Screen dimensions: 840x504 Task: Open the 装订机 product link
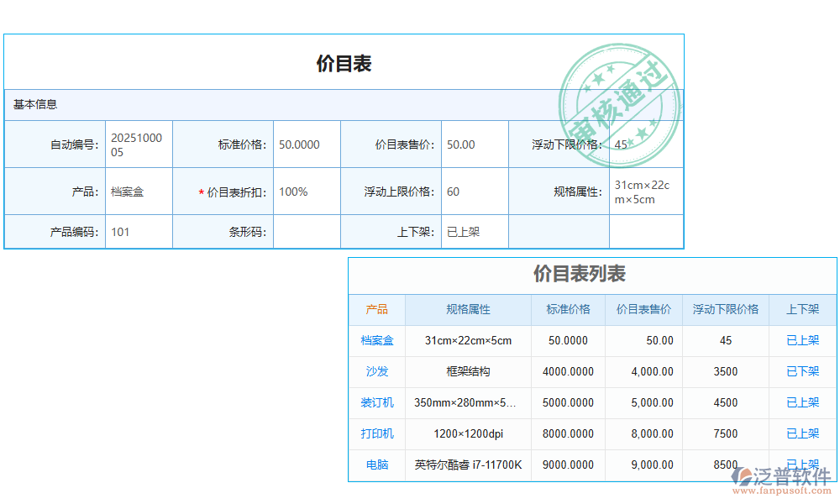pyautogui.click(x=375, y=402)
